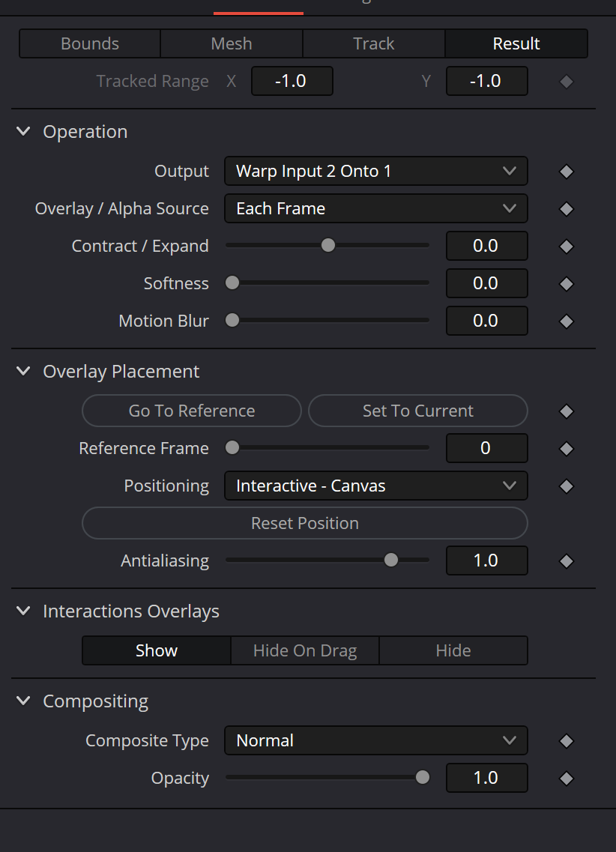The height and width of the screenshot is (852, 616).
Task: Click the Motion Blur value field
Action: [x=486, y=321]
